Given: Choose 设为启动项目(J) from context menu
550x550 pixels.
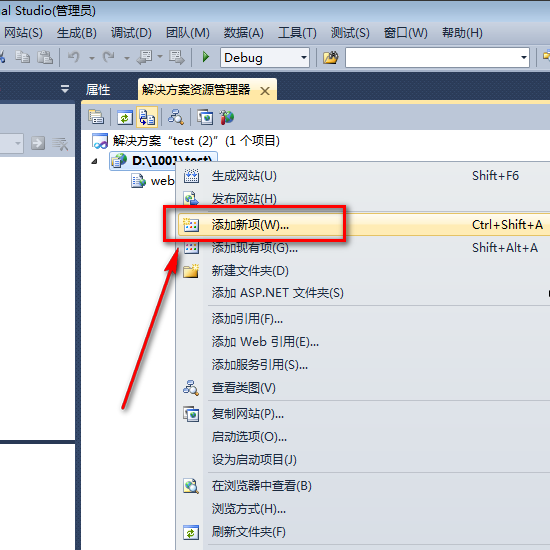Looking at the screenshot, I should click(363, 460).
